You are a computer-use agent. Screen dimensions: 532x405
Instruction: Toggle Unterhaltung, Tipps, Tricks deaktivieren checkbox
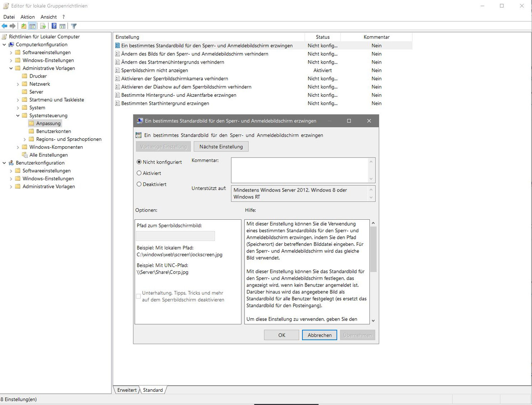click(x=138, y=296)
